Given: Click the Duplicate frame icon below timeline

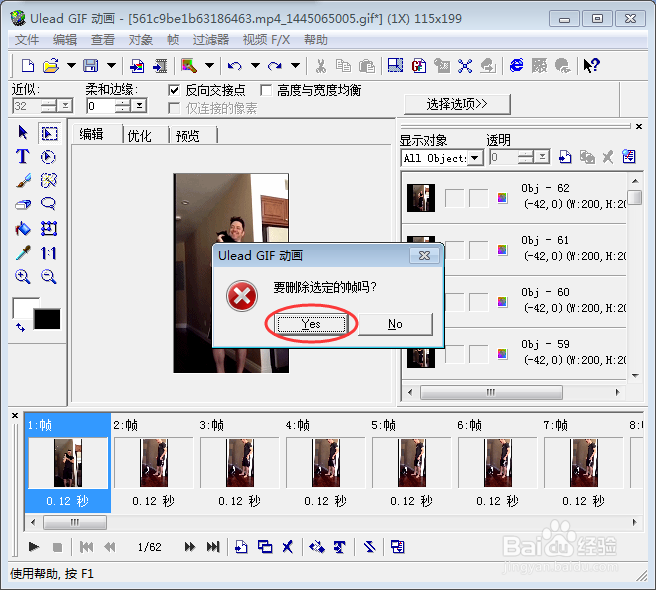Looking at the screenshot, I should (265, 546).
